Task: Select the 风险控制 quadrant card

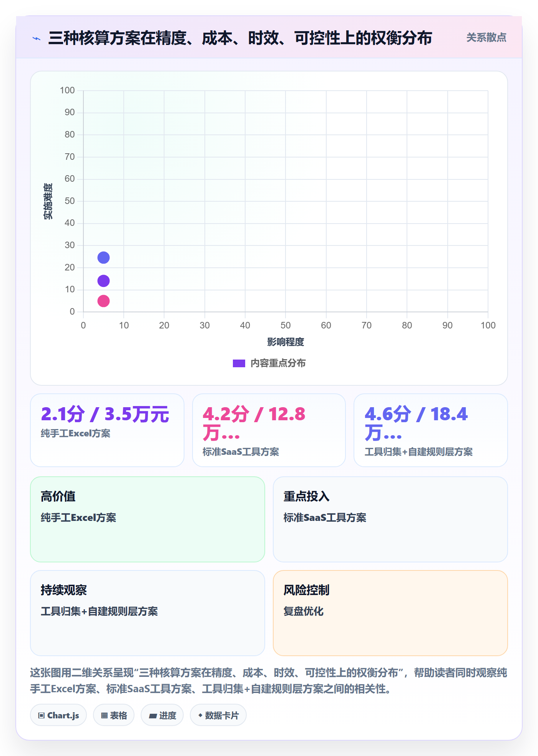Action: click(x=390, y=613)
